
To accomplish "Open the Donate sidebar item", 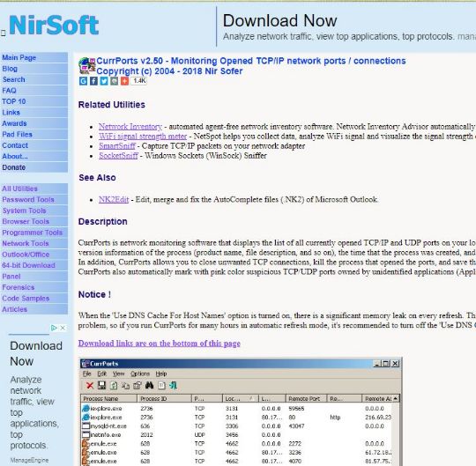I will [x=14, y=167].
